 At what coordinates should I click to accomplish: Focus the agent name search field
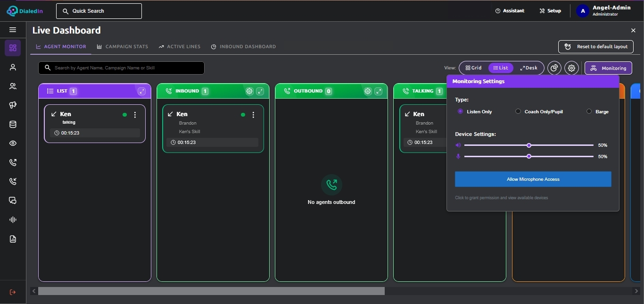(x=121, y=68)
